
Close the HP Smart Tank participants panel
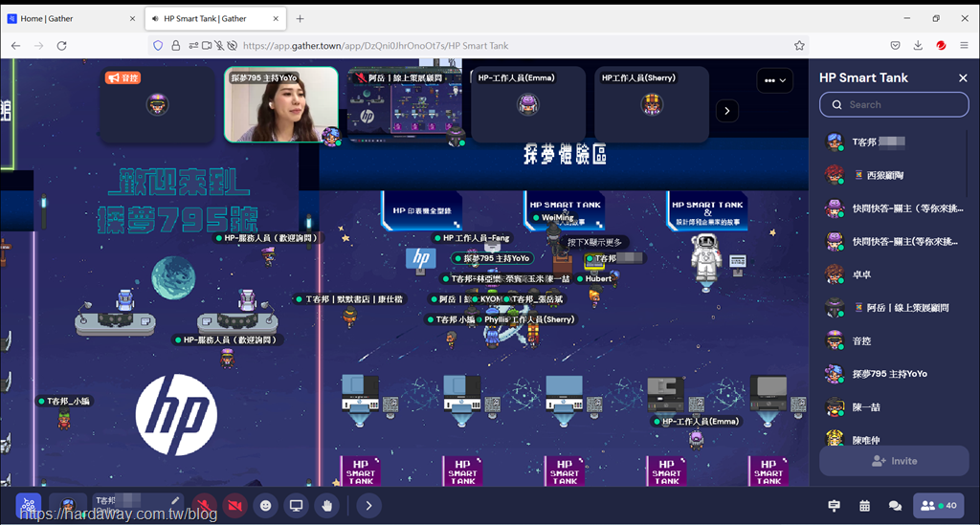[x=963, y=78]
